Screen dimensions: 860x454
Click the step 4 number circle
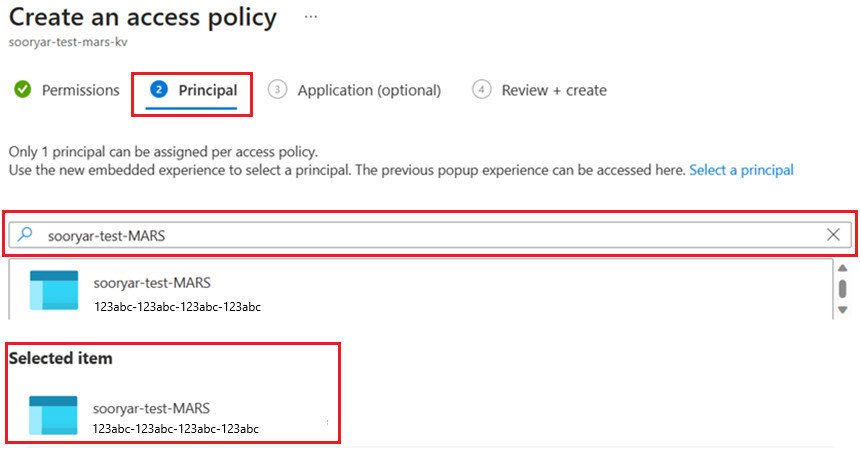coord(482,90)
